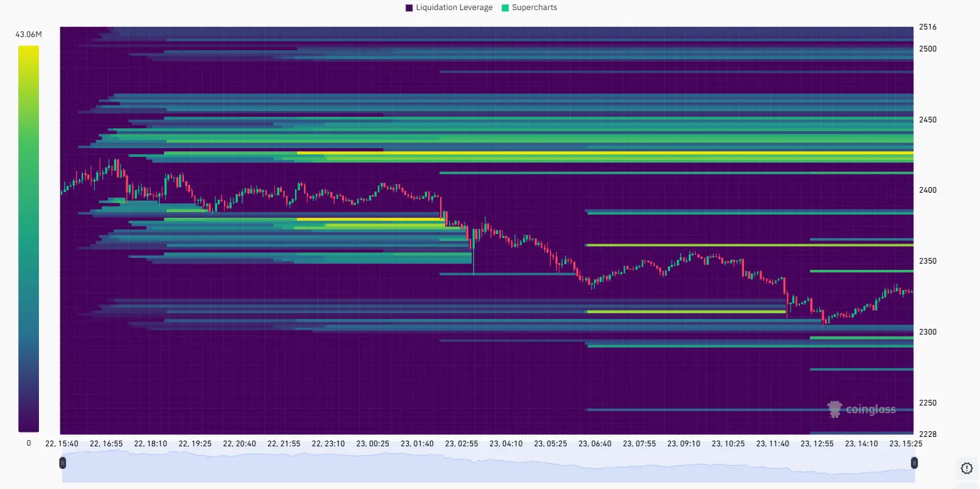980x489 pixels.
Task: Click the left navigator handle icon
Action: (x=62, y=463)
